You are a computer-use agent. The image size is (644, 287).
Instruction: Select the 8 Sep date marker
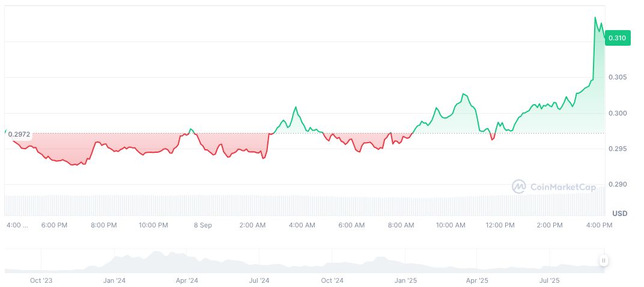click(x=202, y=225)
